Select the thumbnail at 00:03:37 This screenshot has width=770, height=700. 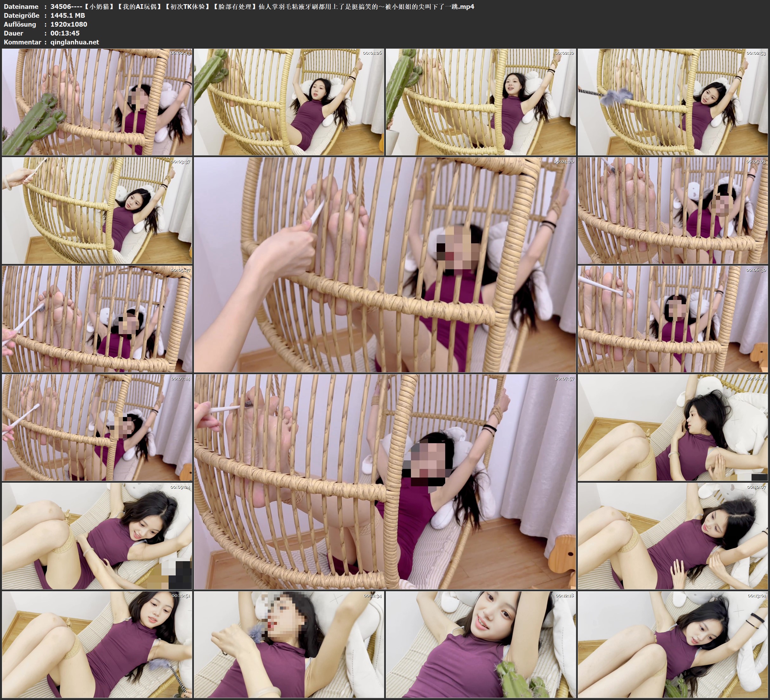click(x=97, y=210)
